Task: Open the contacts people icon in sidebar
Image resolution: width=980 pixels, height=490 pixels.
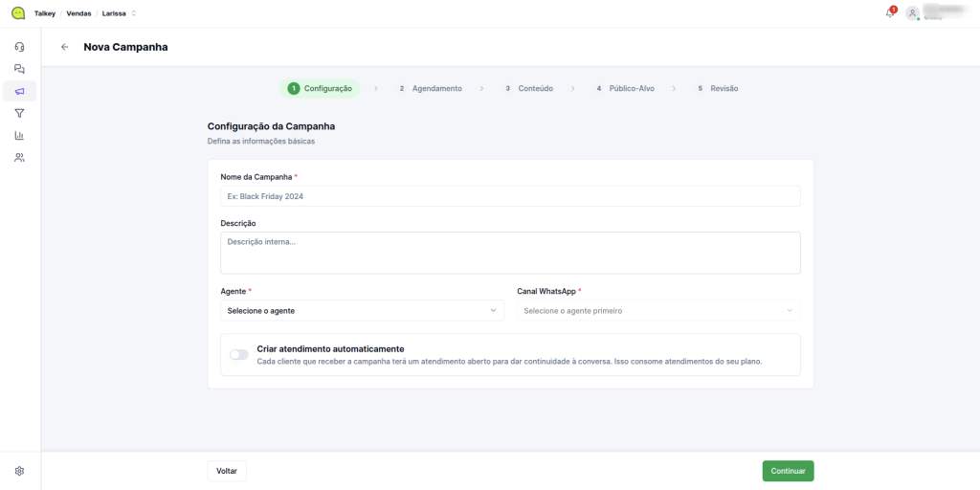Action: (19, 157)
